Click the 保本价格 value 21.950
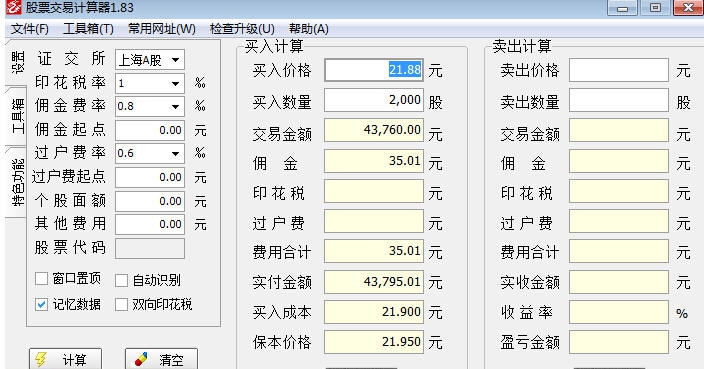 (374, 342)
